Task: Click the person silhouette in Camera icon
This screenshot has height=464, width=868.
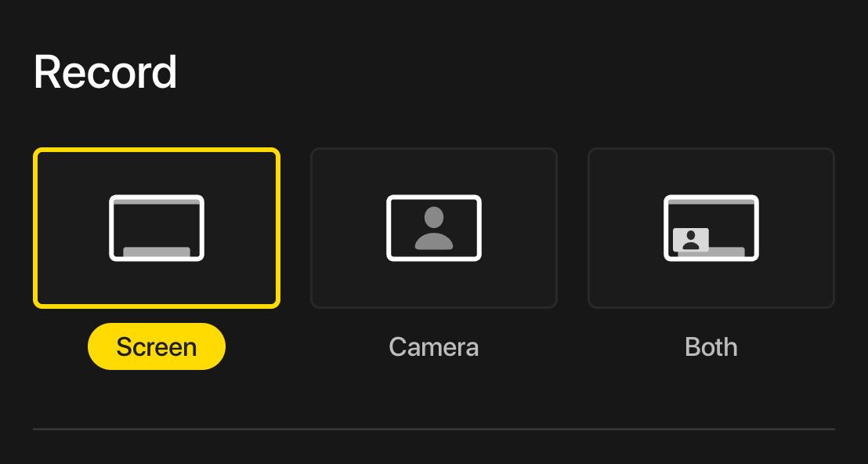Action: coord(433,229)
